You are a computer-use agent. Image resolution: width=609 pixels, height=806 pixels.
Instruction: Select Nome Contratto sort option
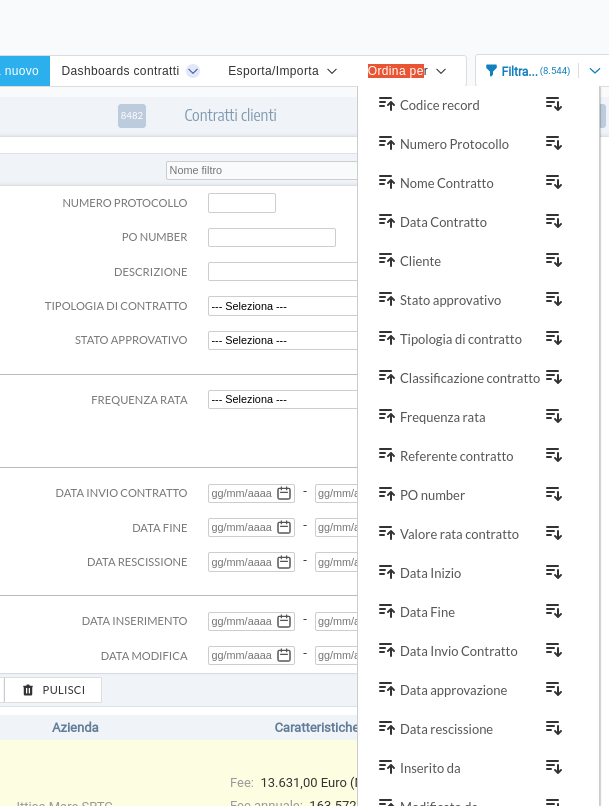[446, 183]
